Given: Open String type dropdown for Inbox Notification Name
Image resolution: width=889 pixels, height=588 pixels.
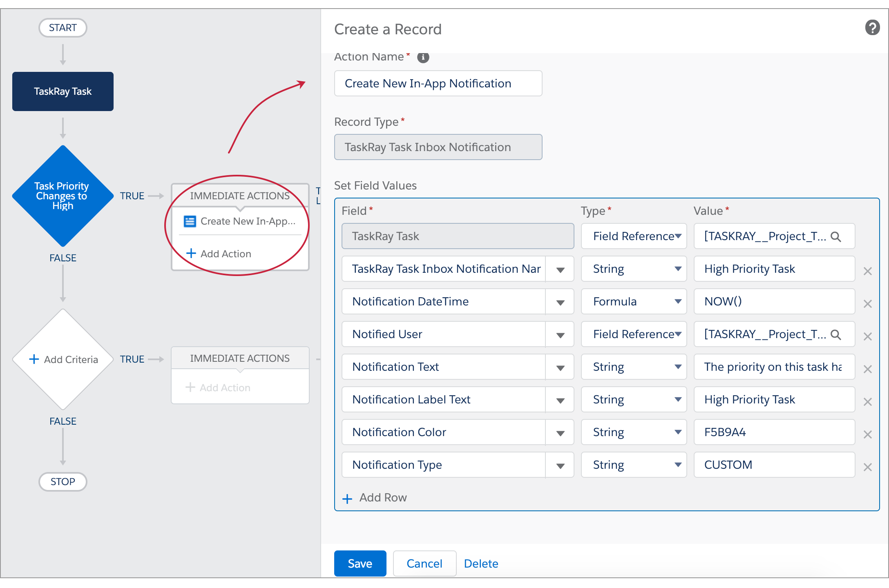Looking at the screenshot, I should tap(634, 269).
